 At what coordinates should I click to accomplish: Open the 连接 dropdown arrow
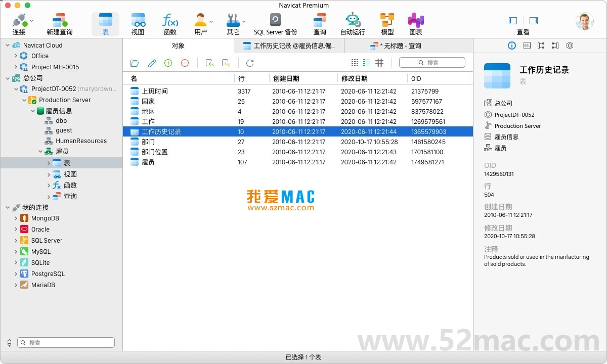coord(31,21)
